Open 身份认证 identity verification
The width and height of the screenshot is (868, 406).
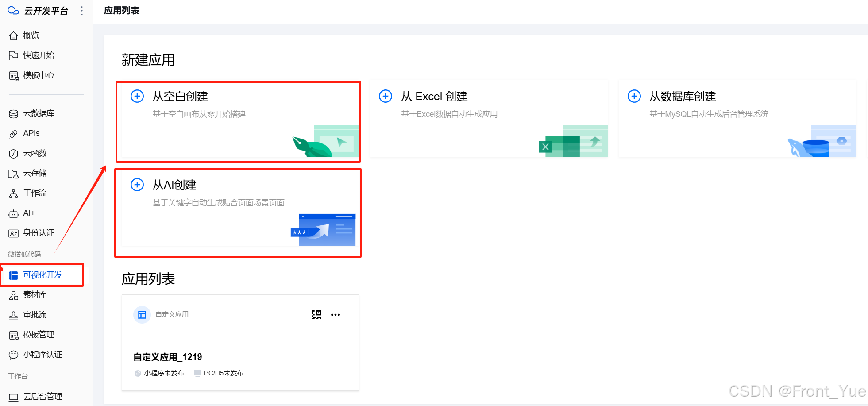[39, 233]
